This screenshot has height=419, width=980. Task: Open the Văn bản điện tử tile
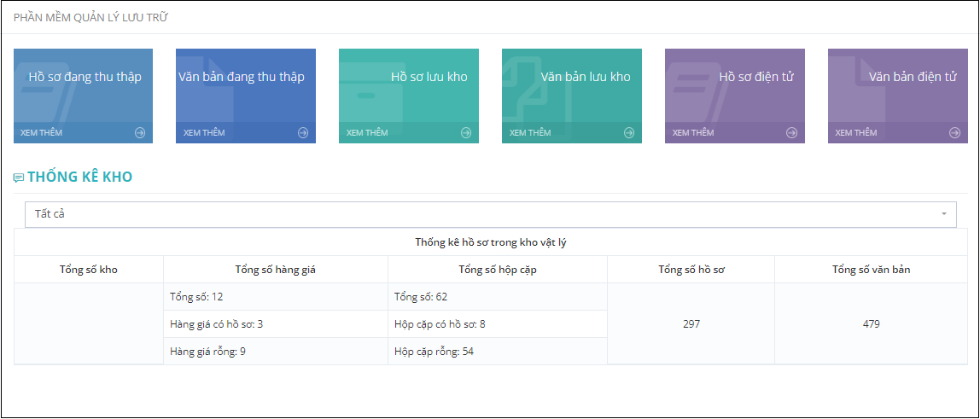pyautogui.click(x=898, y=96)
